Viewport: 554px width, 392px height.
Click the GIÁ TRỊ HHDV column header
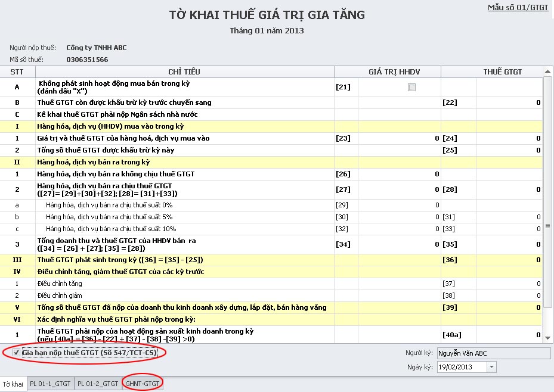click(x=387, y=72)
